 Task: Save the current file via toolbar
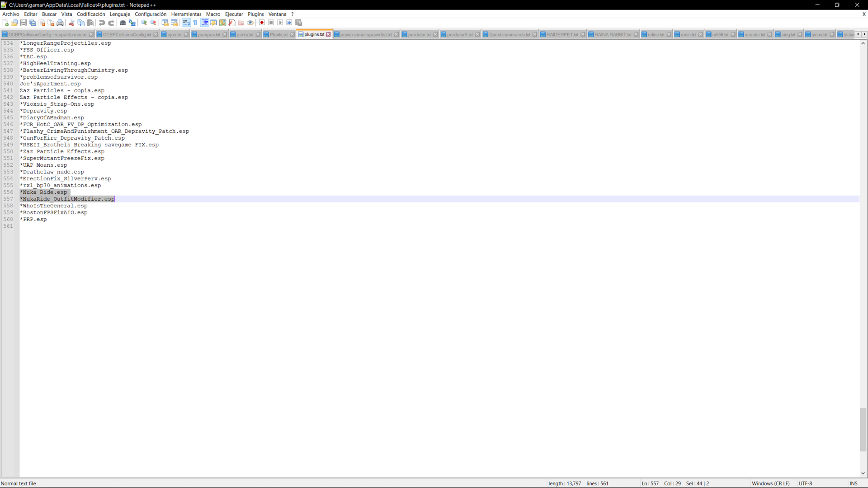click(24, 23)
